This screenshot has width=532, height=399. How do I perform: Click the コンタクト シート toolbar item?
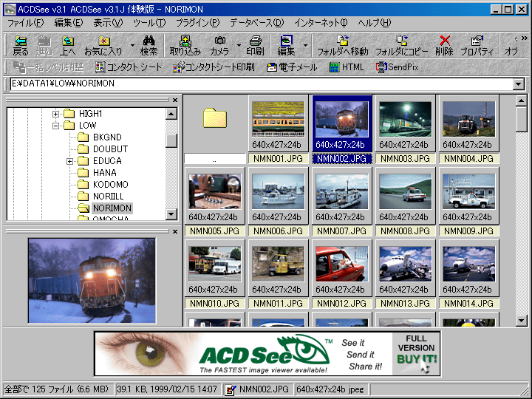(129, 67)
